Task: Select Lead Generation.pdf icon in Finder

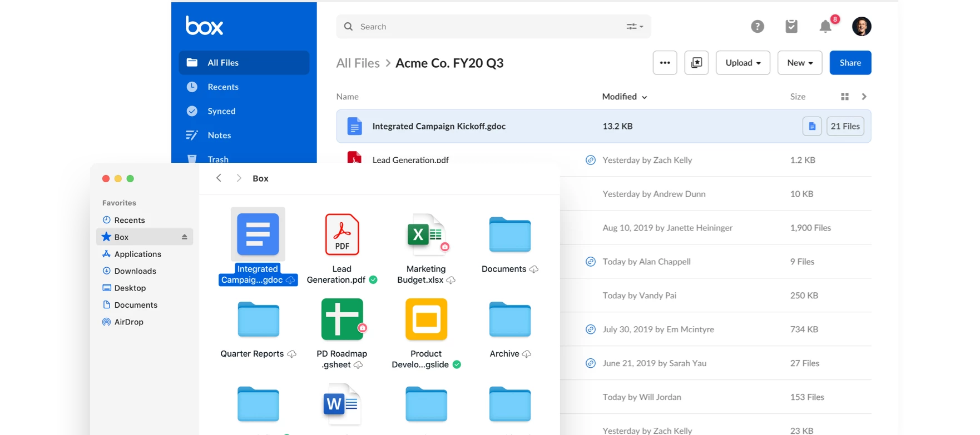Action: pyautogui.click(x=342, y=234)
